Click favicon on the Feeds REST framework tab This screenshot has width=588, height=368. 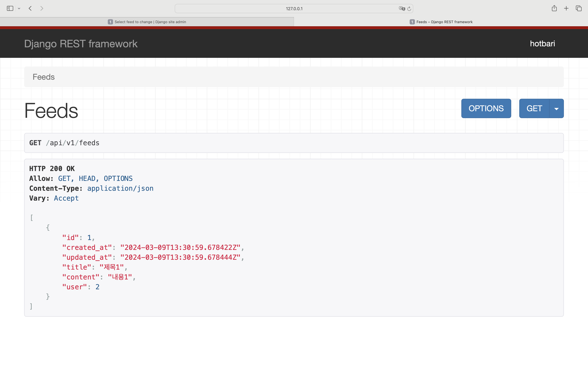(x=412, y=22)
